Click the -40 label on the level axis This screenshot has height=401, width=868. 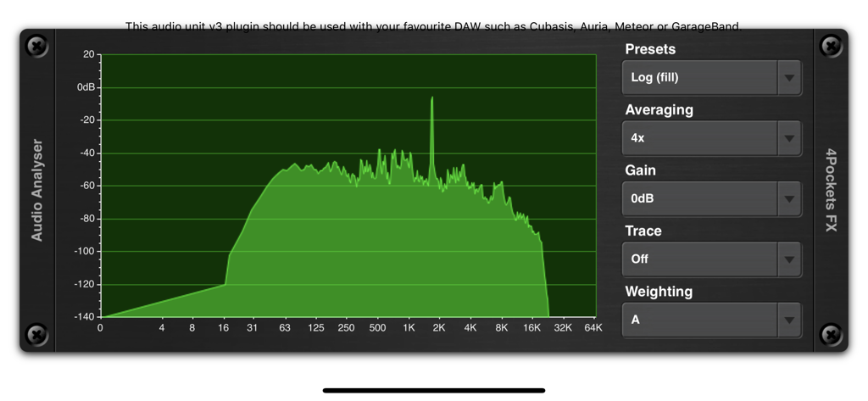86,153
